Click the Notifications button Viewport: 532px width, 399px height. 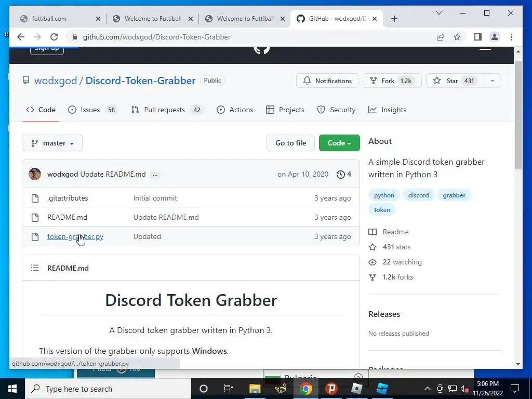point(327,81)
